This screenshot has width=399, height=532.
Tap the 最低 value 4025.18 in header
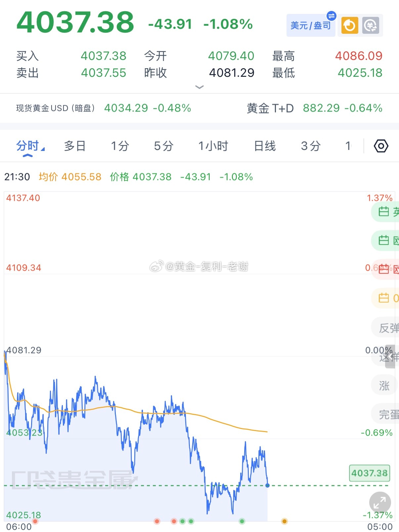(x=360, y=73)
